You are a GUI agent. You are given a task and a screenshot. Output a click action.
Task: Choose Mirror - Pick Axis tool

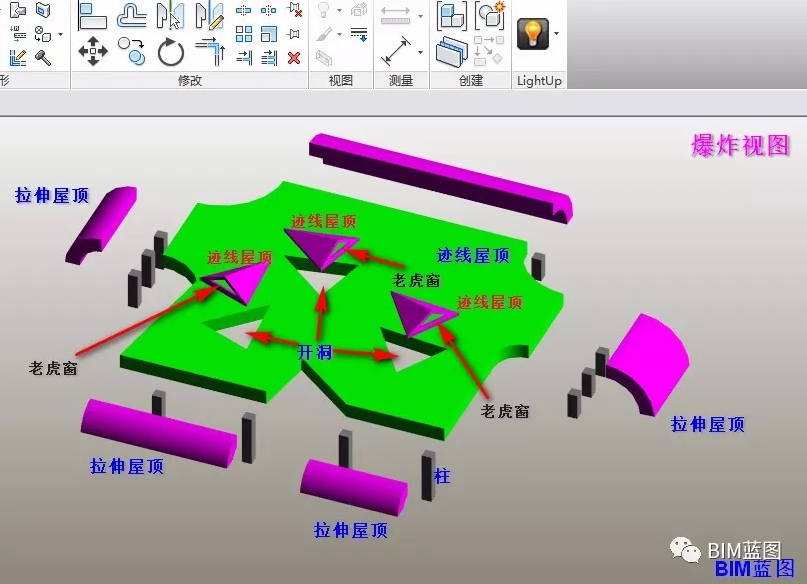click(x=170, y=15)
